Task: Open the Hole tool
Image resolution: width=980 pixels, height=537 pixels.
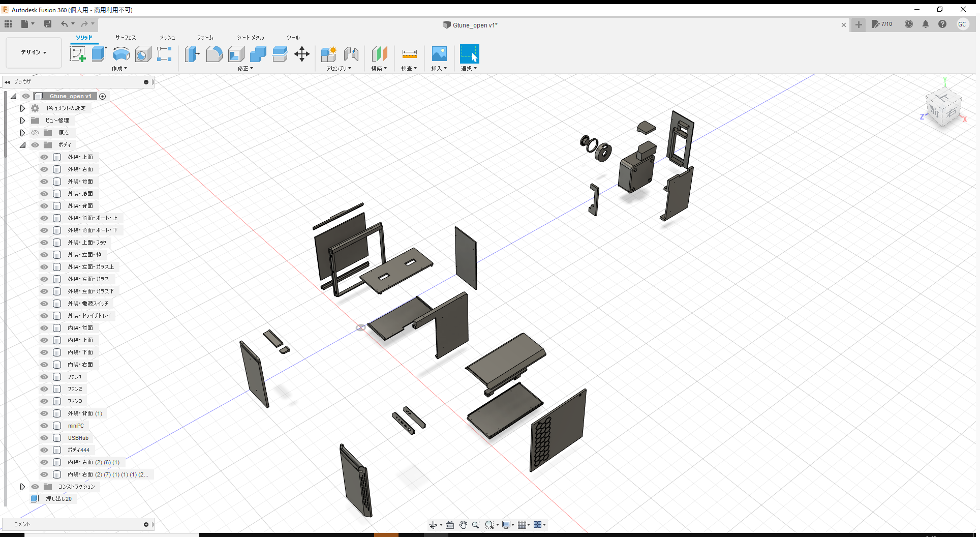Action: 143,54
